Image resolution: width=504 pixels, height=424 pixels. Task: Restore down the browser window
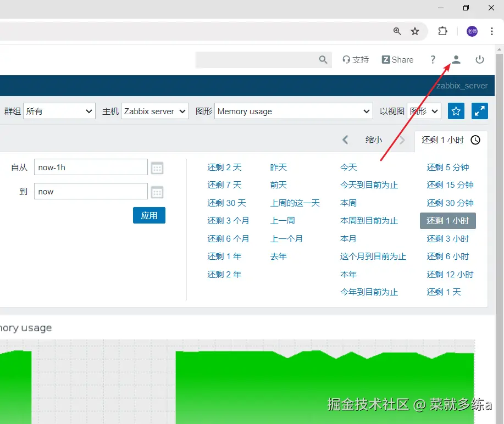click(466, 8)
